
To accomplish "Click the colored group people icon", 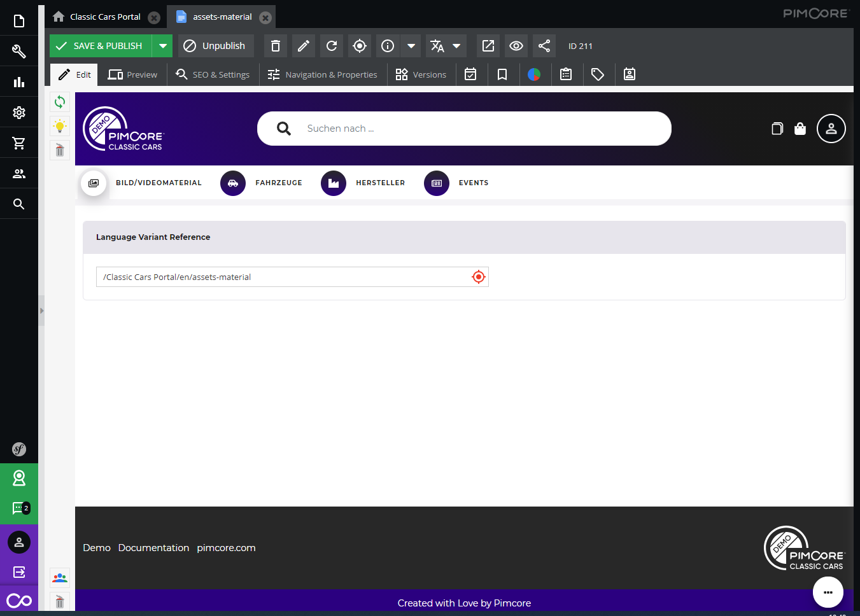I will pos(60,578).
